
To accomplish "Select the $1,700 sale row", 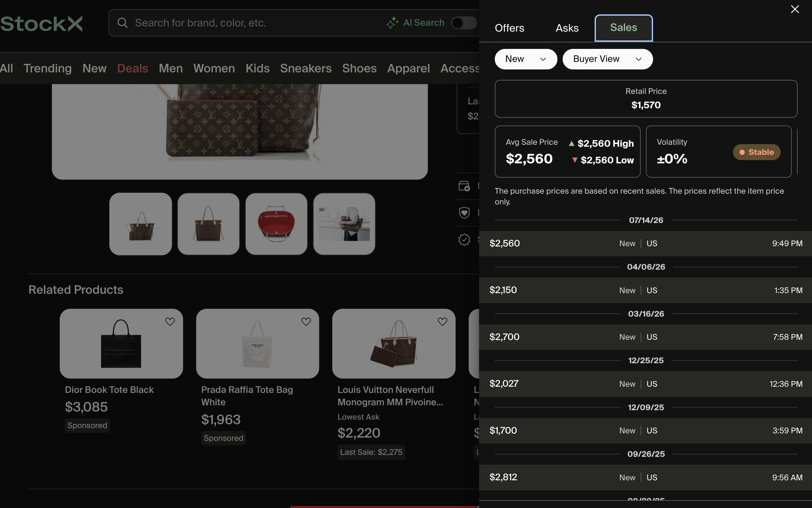I will point(646,430).
